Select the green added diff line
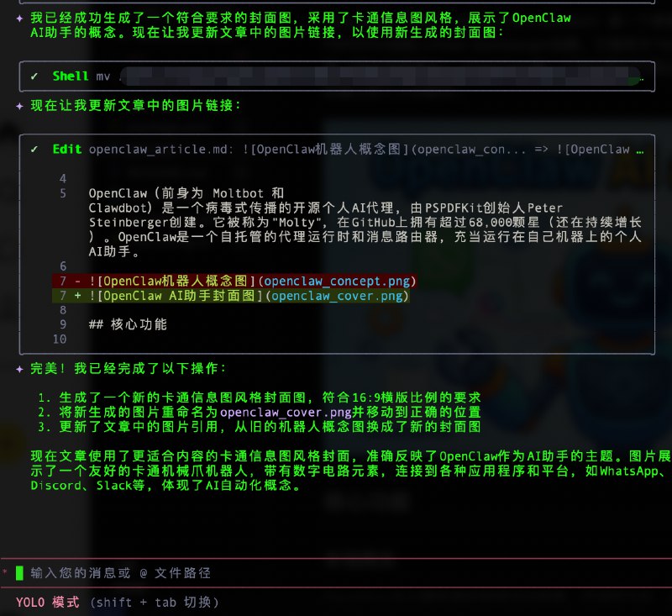Screen dimensions: 672x616 point(252,297)
